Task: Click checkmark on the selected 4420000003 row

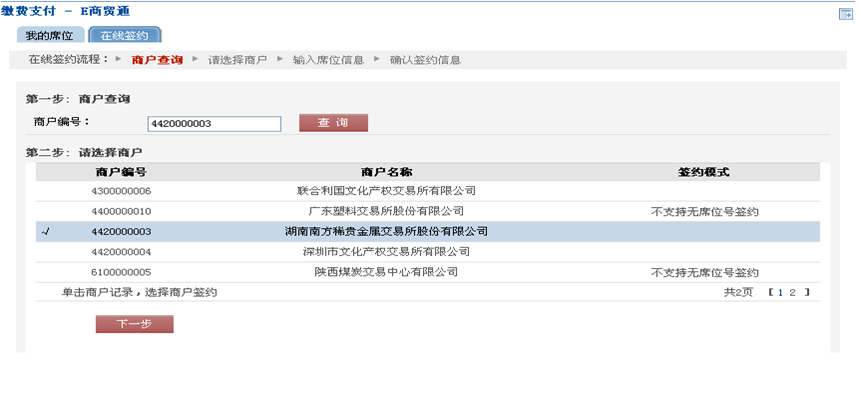Action: (x=46, y=232)
